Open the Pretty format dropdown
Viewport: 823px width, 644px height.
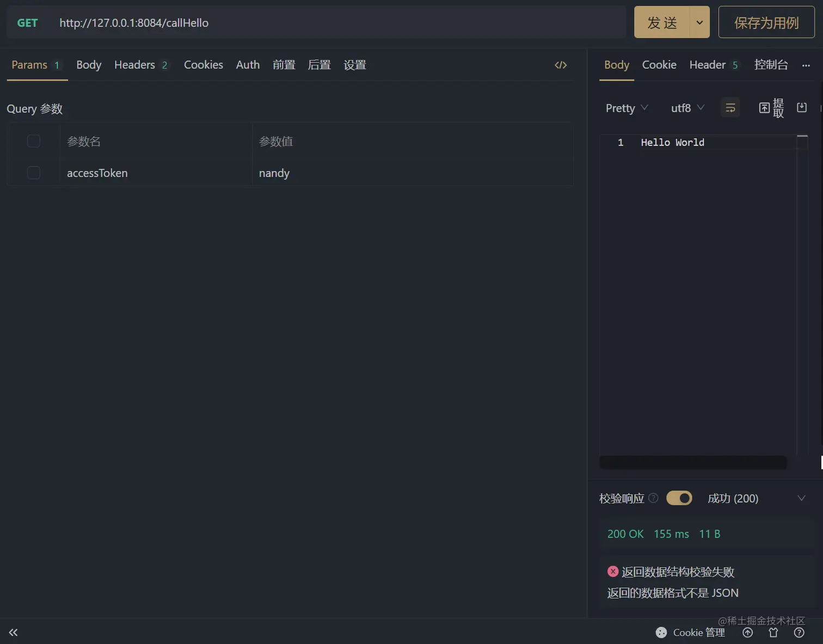click(x=627, y=108)
